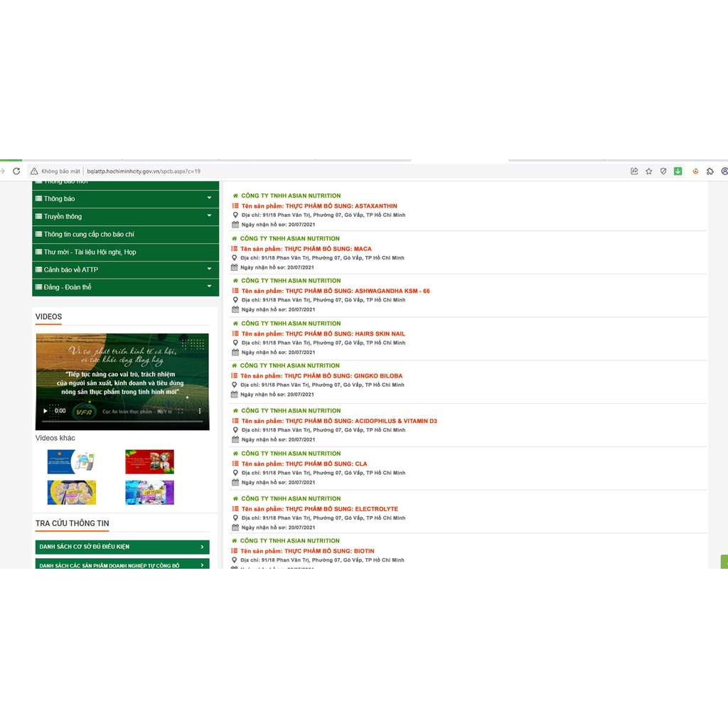Open the Đảng - Đoàn thể item
Screen dimensions: 728x728
tap(125, 287)
